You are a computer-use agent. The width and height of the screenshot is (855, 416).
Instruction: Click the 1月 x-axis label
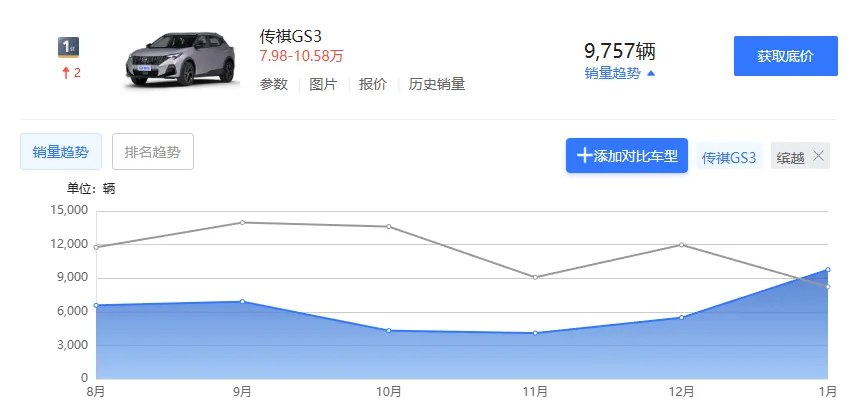point(827,391)
